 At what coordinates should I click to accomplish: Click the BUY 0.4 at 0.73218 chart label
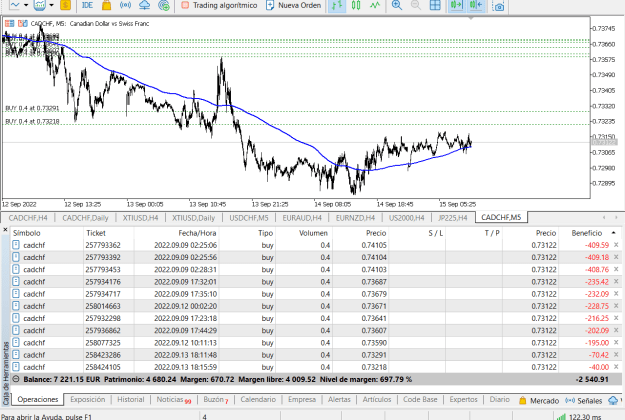click(x=32, y=121)
